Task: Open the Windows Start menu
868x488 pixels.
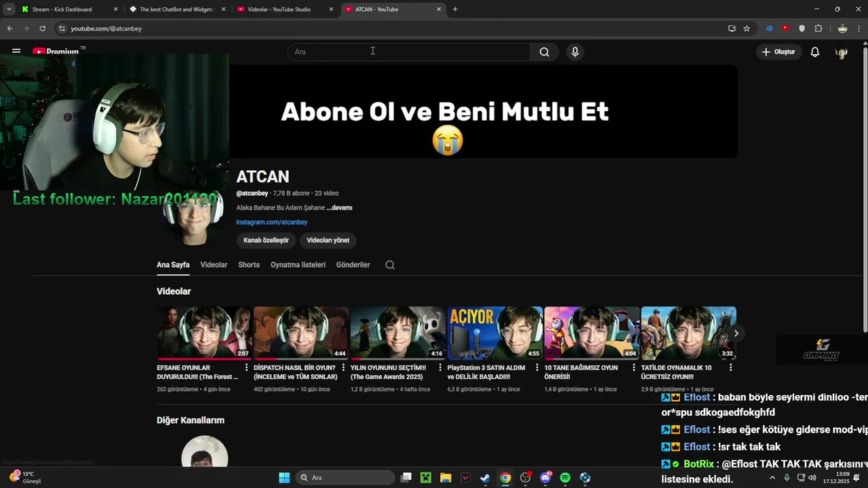Action: [x=284, y=478]
